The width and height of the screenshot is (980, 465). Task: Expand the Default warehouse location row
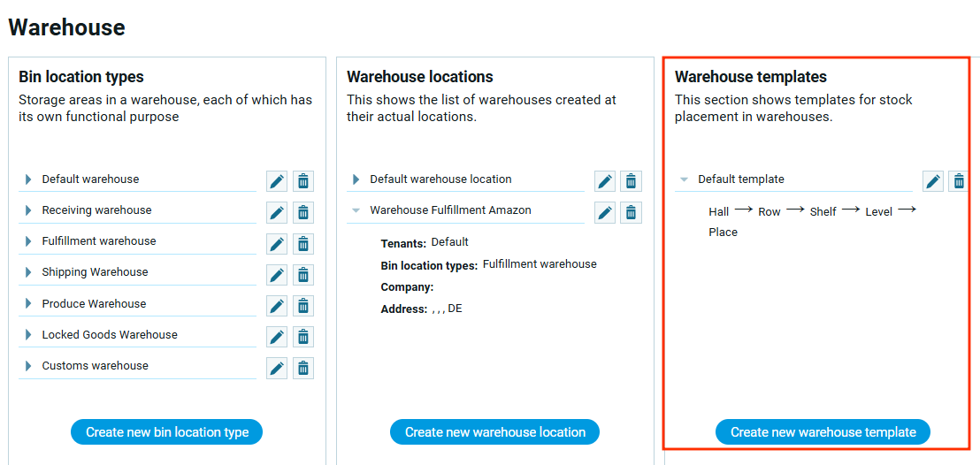(x=356, y=179)
